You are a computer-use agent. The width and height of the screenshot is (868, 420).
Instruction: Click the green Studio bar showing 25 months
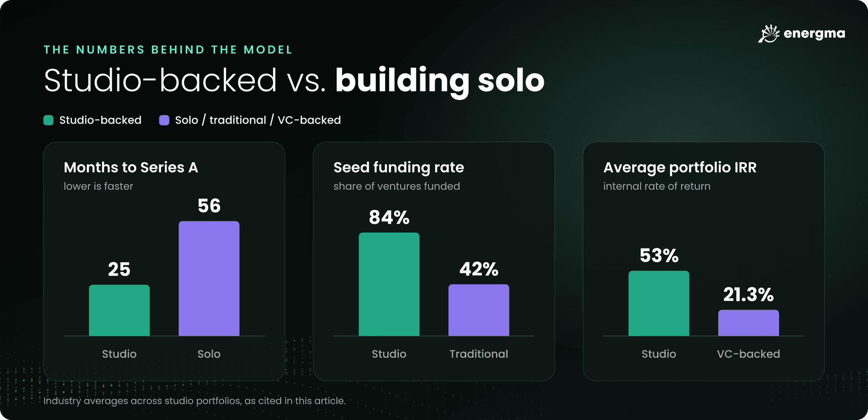(119, 310)
